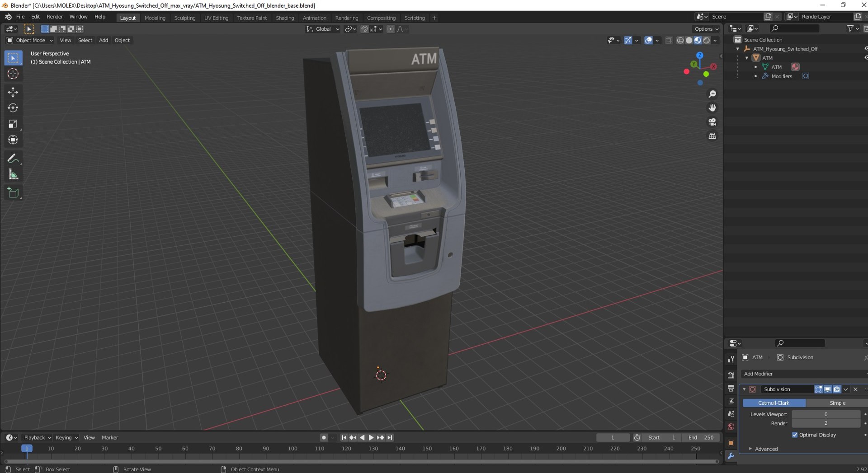This screenshot has height=473, width=868.
Task: Jump to the end frame
Action: [x=390, y=438]
